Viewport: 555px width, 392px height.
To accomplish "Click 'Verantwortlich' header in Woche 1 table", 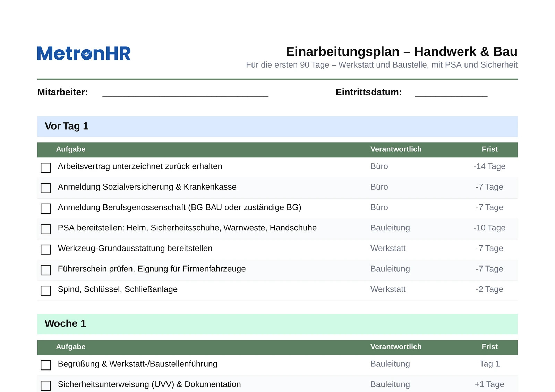I will 396,347.
